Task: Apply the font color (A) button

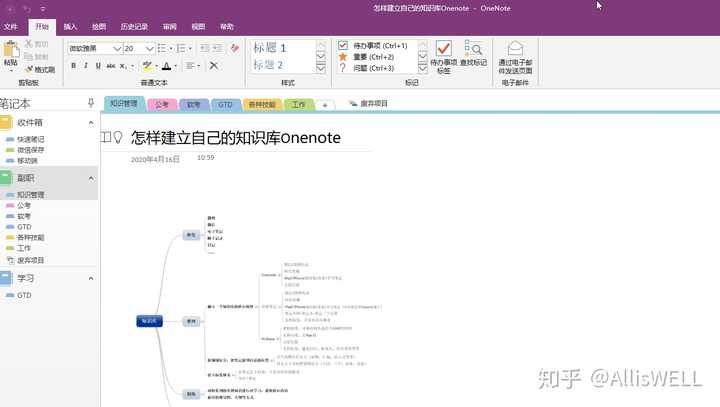Action: click(x=167, y=66)
